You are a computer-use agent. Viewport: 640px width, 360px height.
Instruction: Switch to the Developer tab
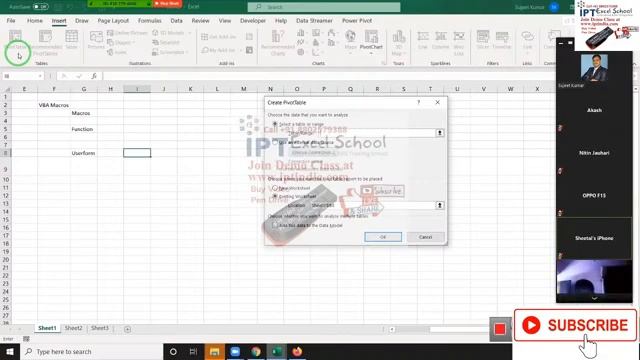(253, 20)
